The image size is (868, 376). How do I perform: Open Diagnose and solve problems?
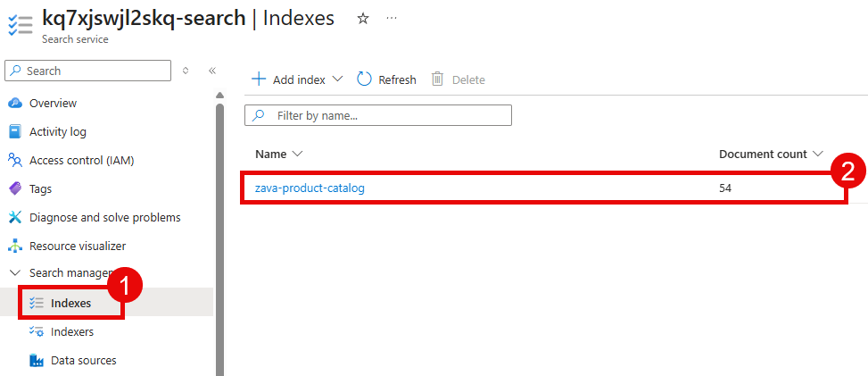[104, 217]
